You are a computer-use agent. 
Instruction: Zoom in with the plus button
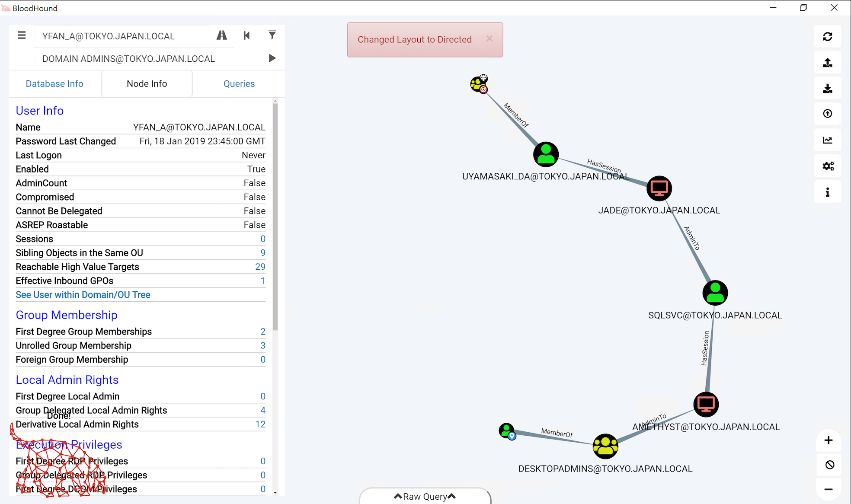pos(828,440)
